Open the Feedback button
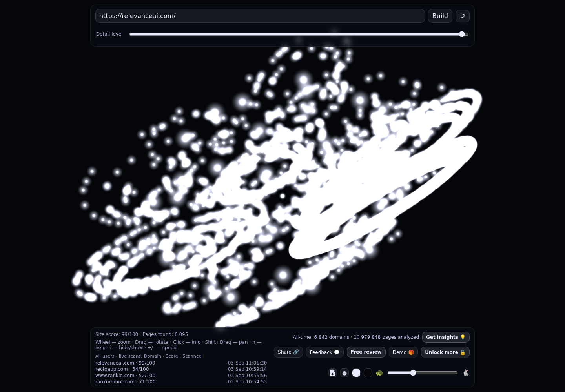565x392 pixels. (325, 352)
